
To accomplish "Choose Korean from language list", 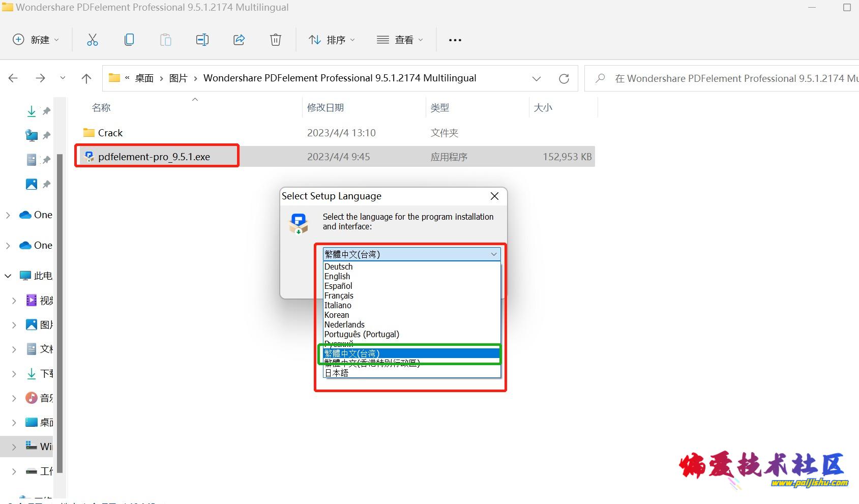I will 412,315.
